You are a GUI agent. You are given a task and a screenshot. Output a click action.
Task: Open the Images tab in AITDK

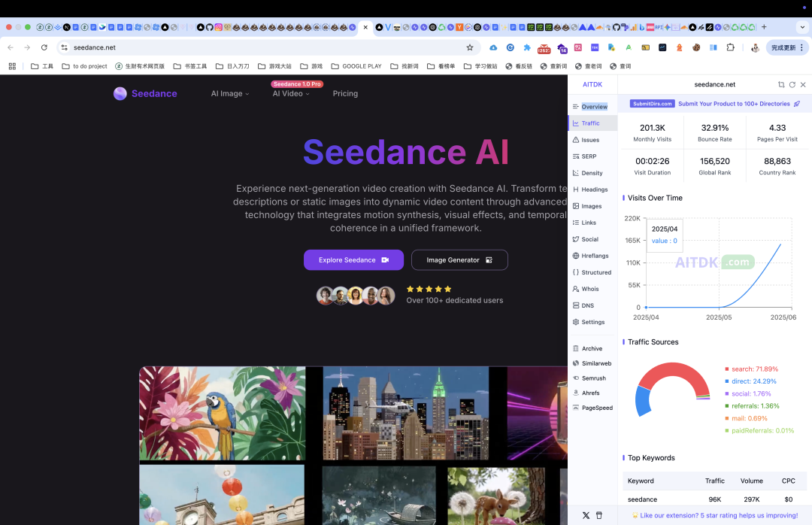click(591, 206)
